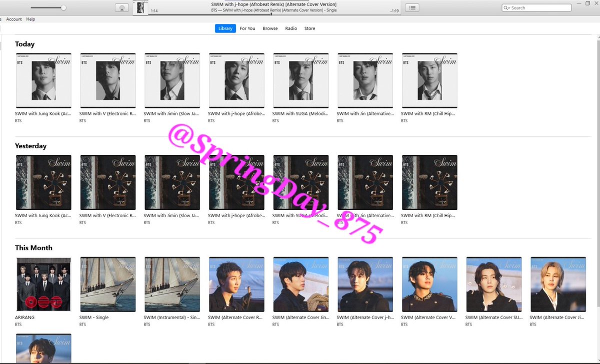Click BTS artist under ARIRANG
Viewport: 600px width, 364px height.
(18, 325)
